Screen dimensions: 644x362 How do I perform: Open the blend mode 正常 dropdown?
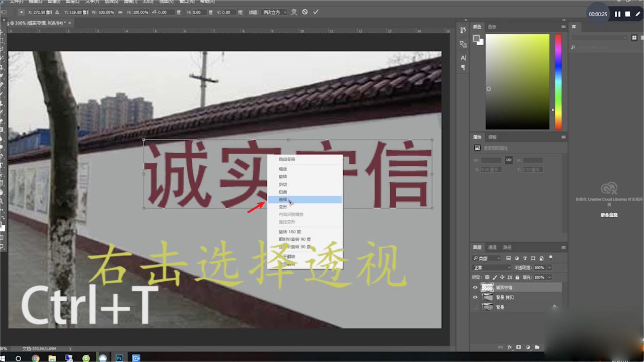tap(492, 268)
